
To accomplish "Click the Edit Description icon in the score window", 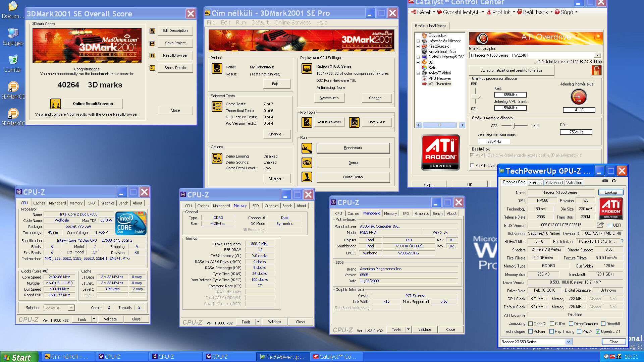I will 152,31.
